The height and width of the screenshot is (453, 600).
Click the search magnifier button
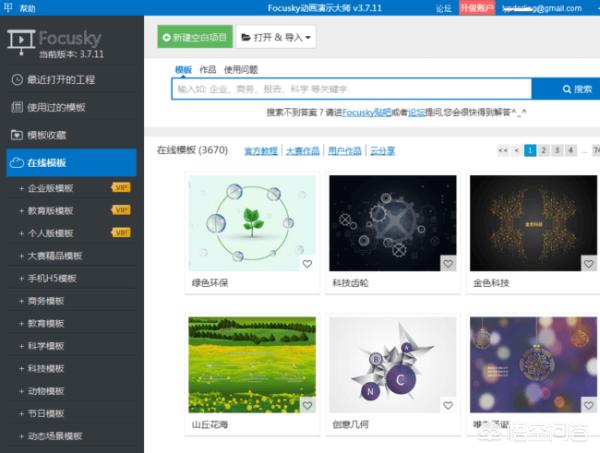566,89
